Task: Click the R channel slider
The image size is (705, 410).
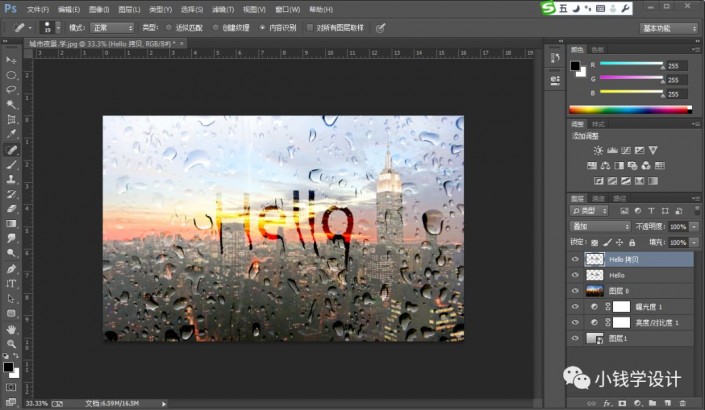Action: [x=631, y=64]
